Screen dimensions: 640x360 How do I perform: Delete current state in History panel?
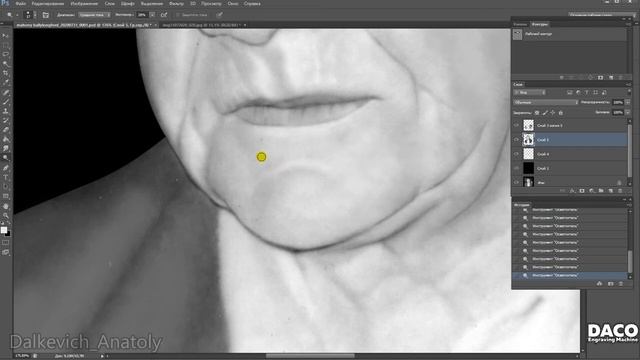tap(620, 284)
